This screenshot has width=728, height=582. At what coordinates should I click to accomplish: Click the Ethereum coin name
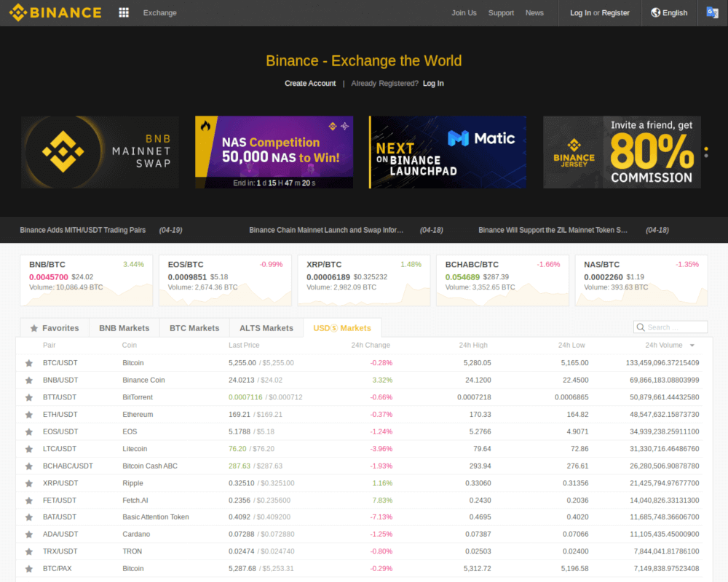pos(138,415)
